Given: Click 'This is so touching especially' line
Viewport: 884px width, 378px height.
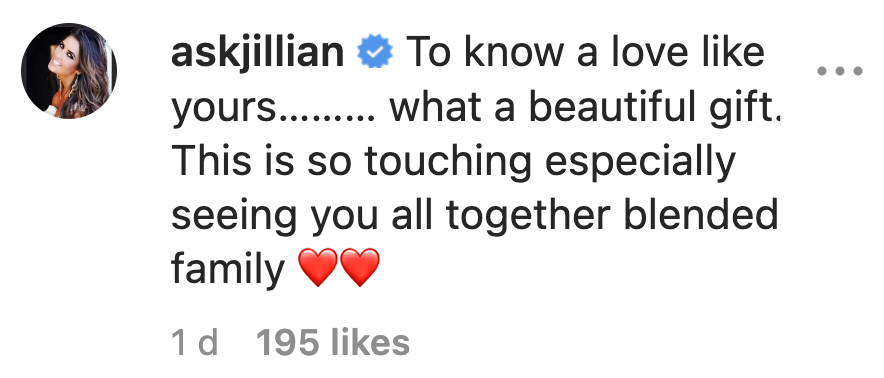Looking at the screenshot, I should [453, 162].
